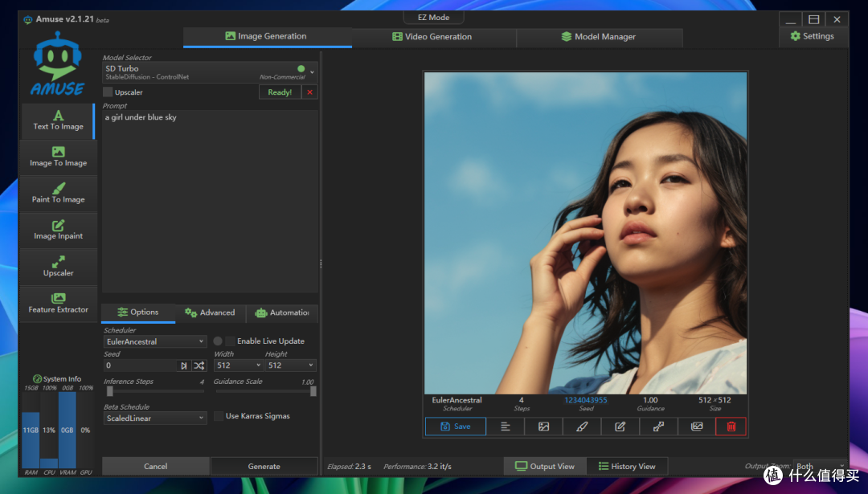868x494 pixels.
Task: Click the Ready! model status button
Action: coord(280,92)
